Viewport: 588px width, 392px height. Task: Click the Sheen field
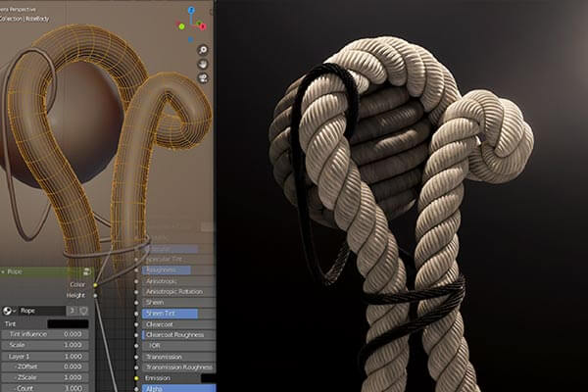point(178,303)
